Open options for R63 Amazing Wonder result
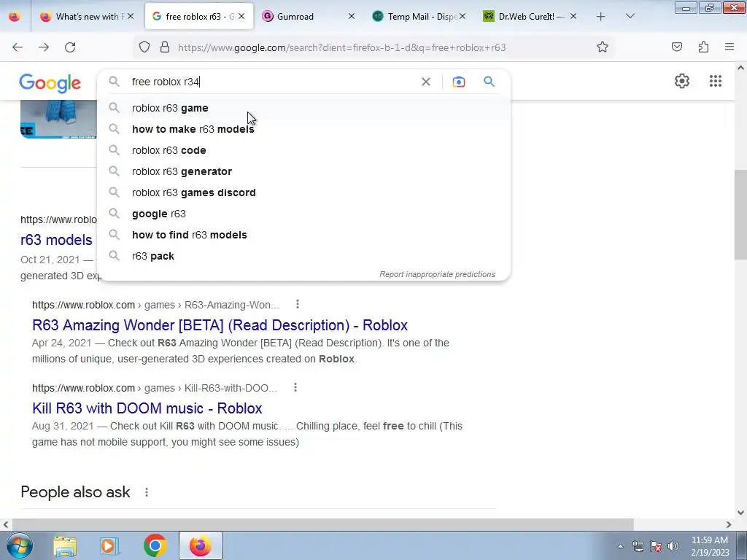Viewport: 747px width, 560px height. click(298, 304)
